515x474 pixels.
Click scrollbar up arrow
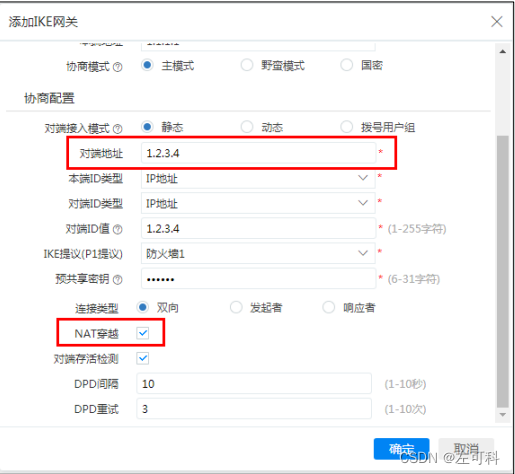pyautogui.click(x=502, y=52)
